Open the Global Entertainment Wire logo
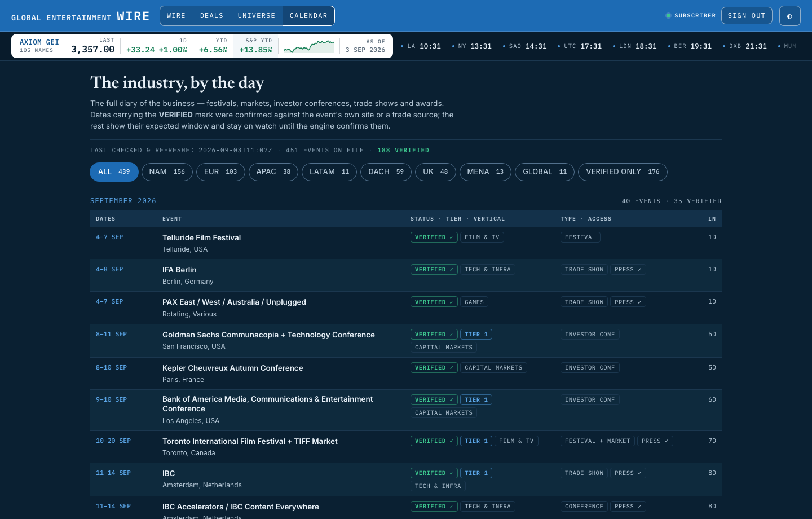This screenshot has width=812, height=519. coord(80,16)
